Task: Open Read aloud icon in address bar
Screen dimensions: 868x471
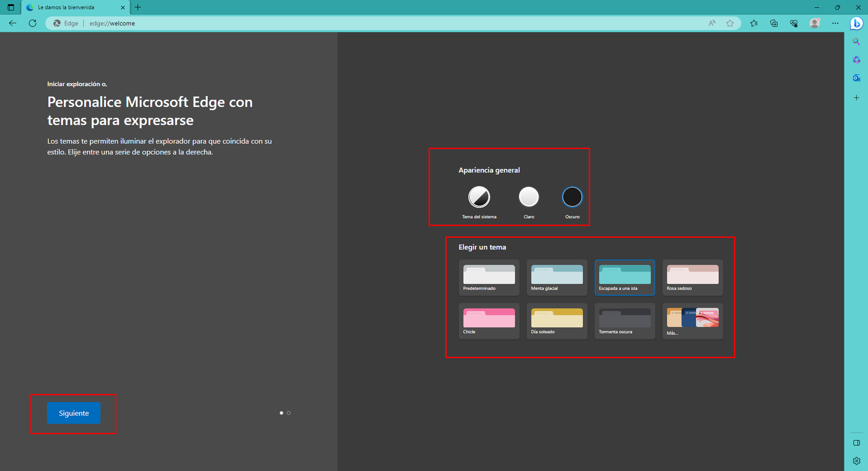Action: tap(712, 23)
